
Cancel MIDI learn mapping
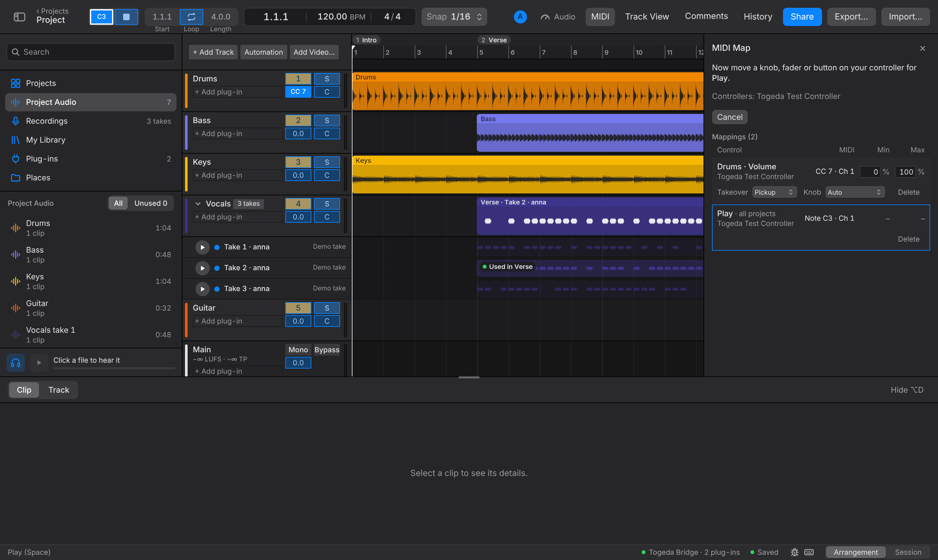click(729, 117)
